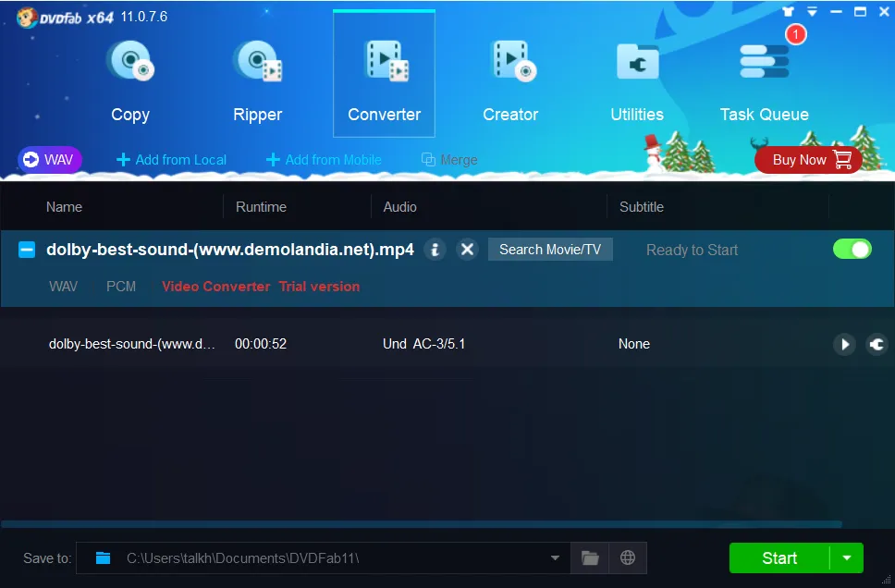Viewport: 895px width, 588px height.
Task: Click the Video Converter Trial version link
Action: coord(261,287)
